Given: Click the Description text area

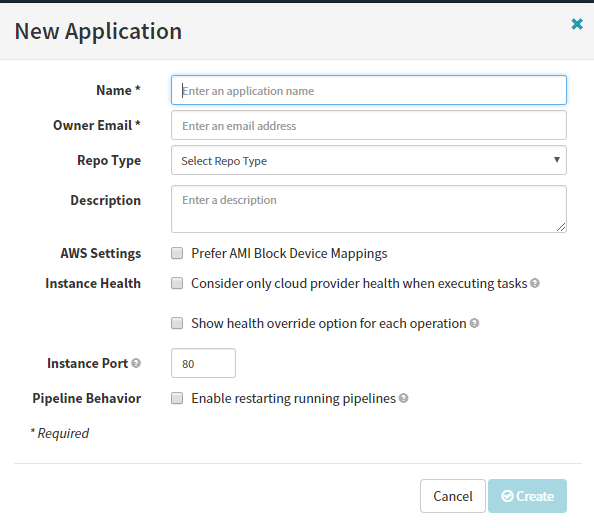Looking at the screenshot, I should pyautogui.click(x=369, y=209).
